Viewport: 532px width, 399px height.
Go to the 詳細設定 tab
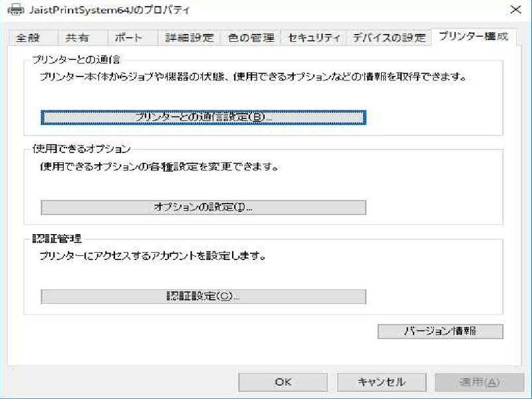190,38
